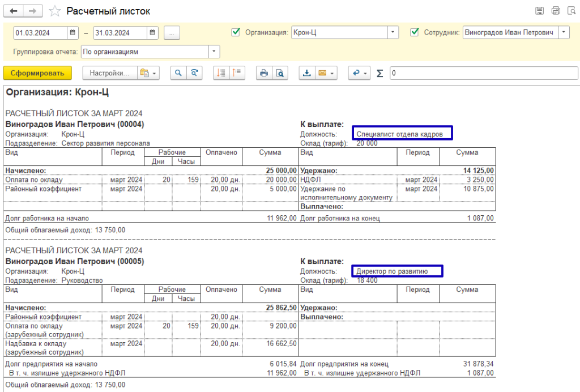Select "Виноградов Иван Петрович (00004)" in the report

[x=75, y=124]
